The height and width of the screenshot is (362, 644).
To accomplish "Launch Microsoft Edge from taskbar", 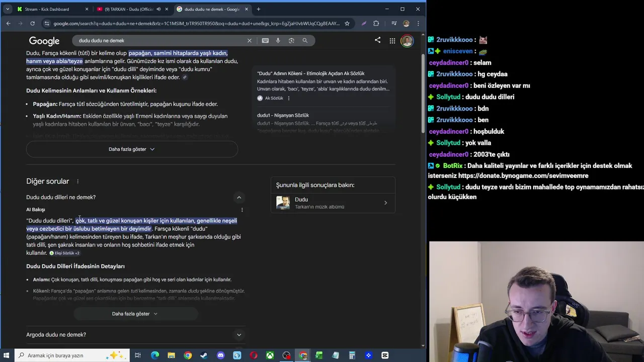I will (155, 355).
